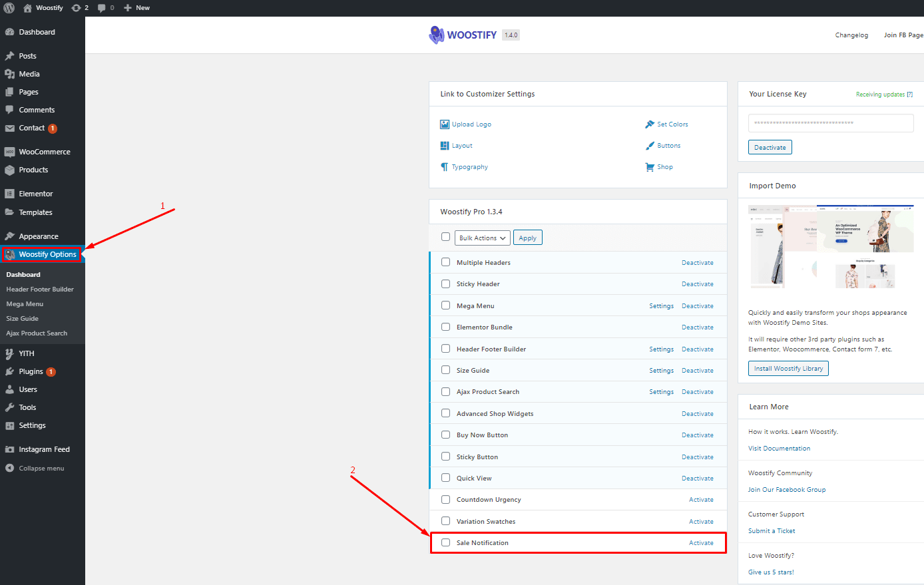Open the Typography customizer setting
Viewport: 924px width, 585px height.
click(469, 166)
